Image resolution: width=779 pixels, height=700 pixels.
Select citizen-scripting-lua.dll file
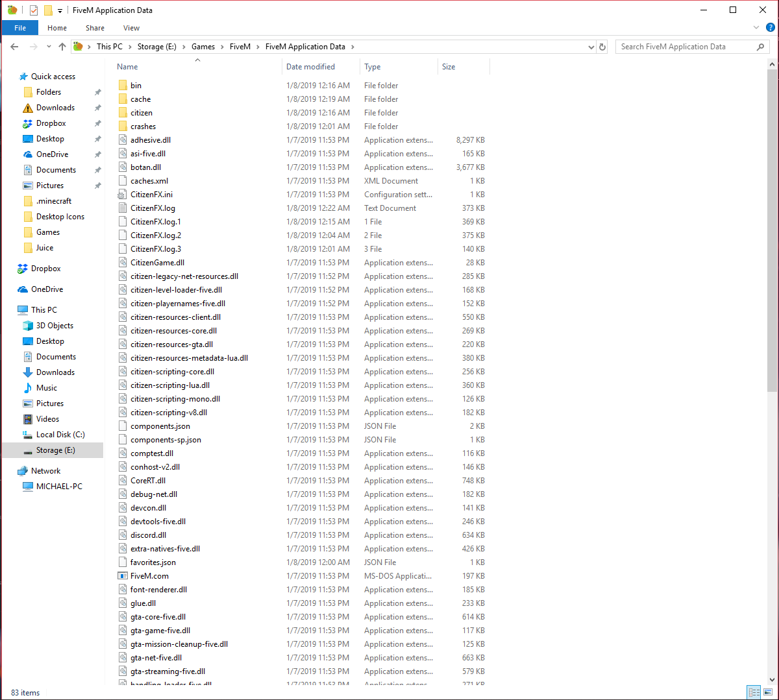pyautogui.click(x=170, y=385)
